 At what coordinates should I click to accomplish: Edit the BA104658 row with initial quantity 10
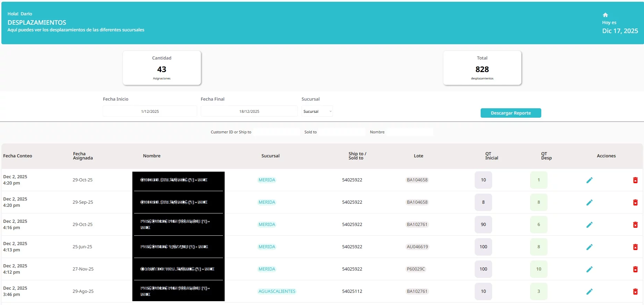(589, 180)
